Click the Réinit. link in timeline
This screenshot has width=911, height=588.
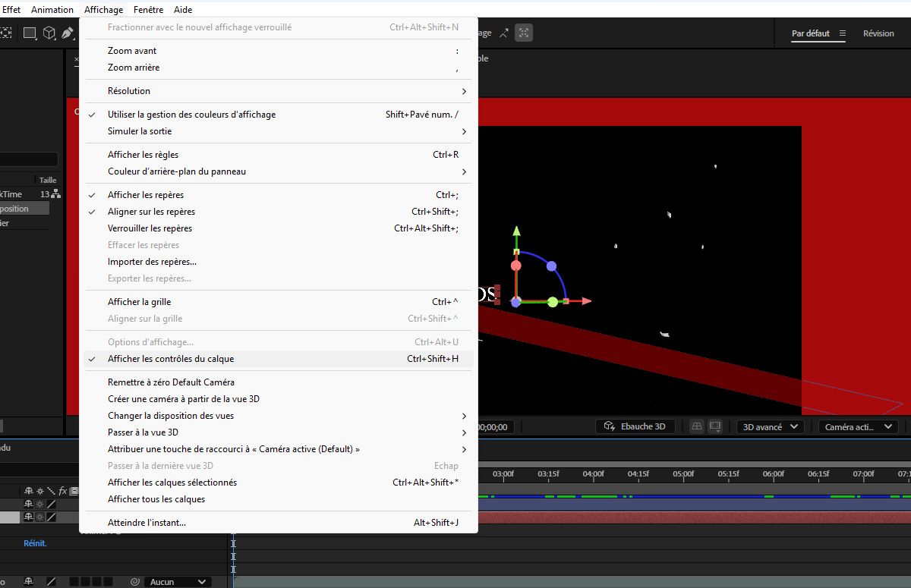click(35, 543)
